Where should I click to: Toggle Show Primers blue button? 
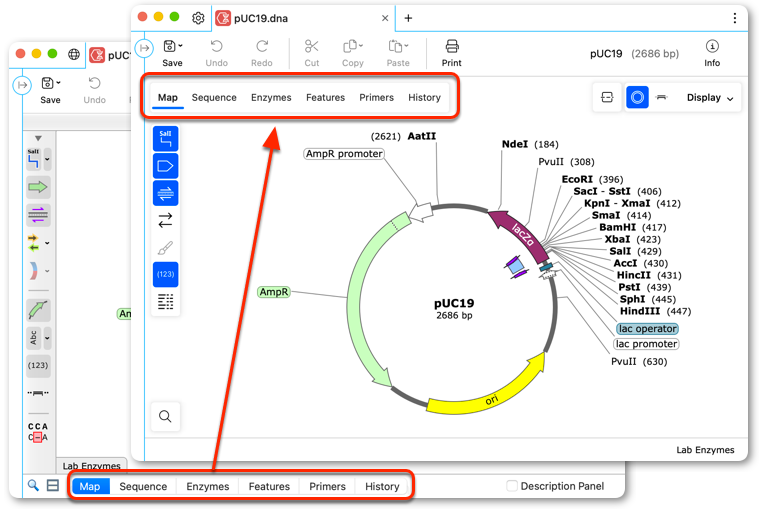point(166,194)
